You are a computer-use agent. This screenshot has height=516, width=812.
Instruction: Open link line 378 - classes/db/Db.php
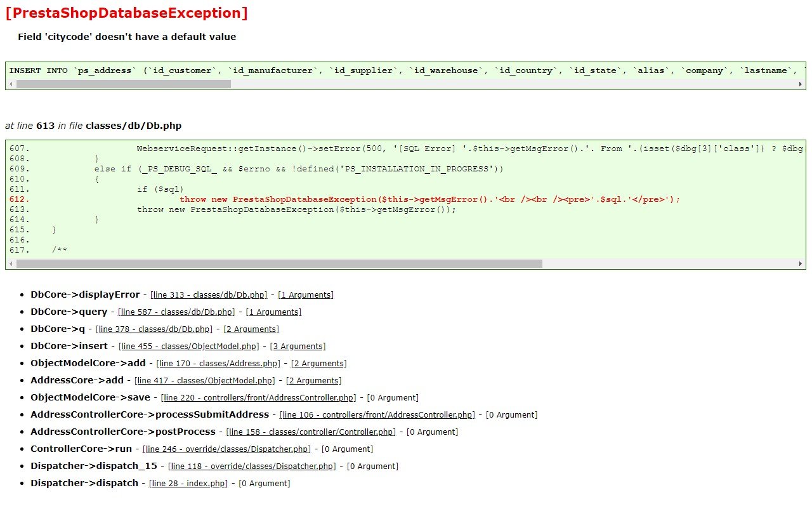(x=154, y=329)
